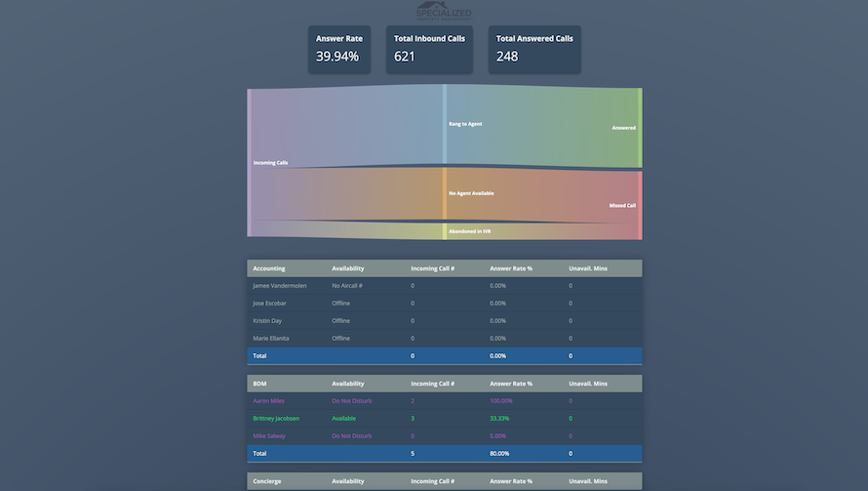The image size is (868, 491).
Task: Click agent name Jose Escobar
Action: point(269,304)
